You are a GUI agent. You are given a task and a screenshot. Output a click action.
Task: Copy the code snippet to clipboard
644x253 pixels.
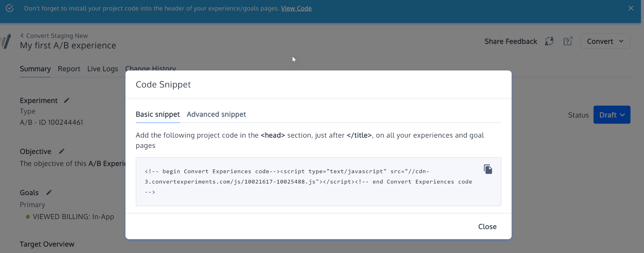tap(488, 169)
